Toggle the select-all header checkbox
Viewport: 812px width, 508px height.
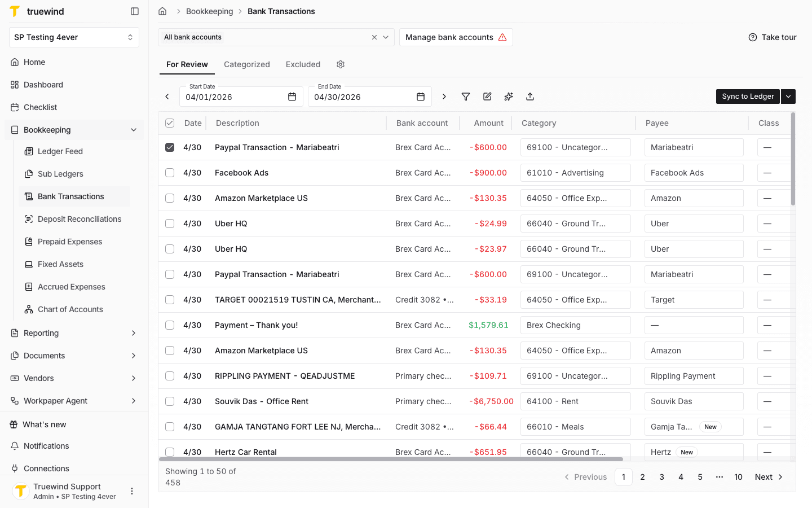coord(170,123)
